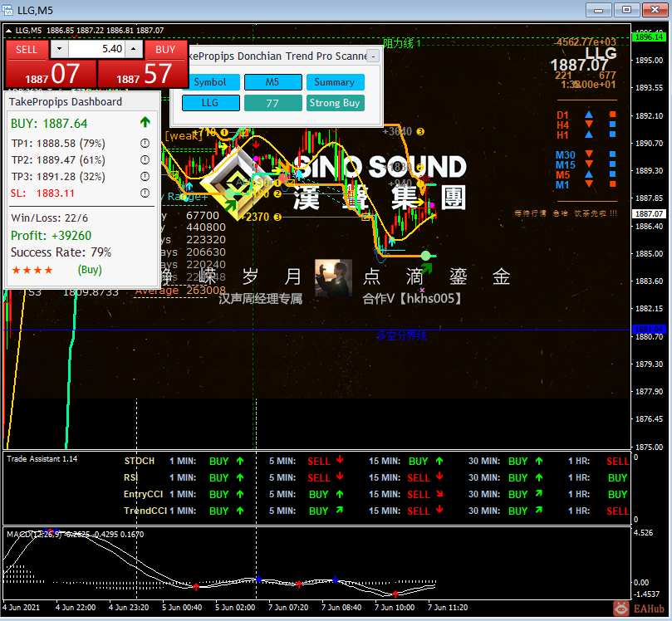Click the red 1 HR STOCH SELL signal
Image resolution: width=672 pixels, height=621 pixels.
(x=617, y=462)
